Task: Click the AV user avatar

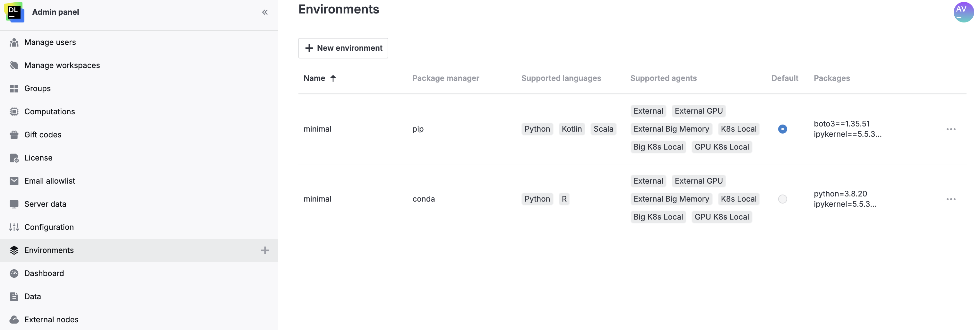Action: point(963,12)
